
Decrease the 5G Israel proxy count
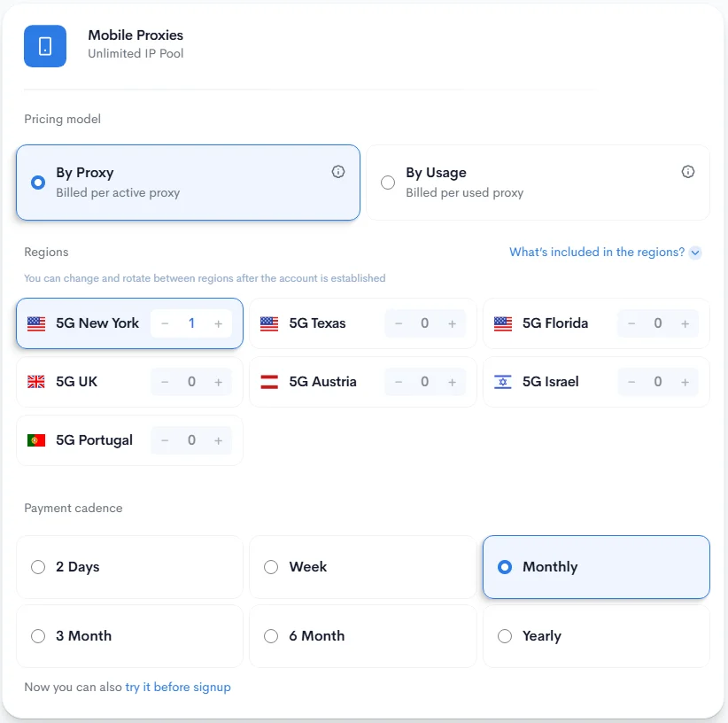pyautogui.click(x=631, y=382)
